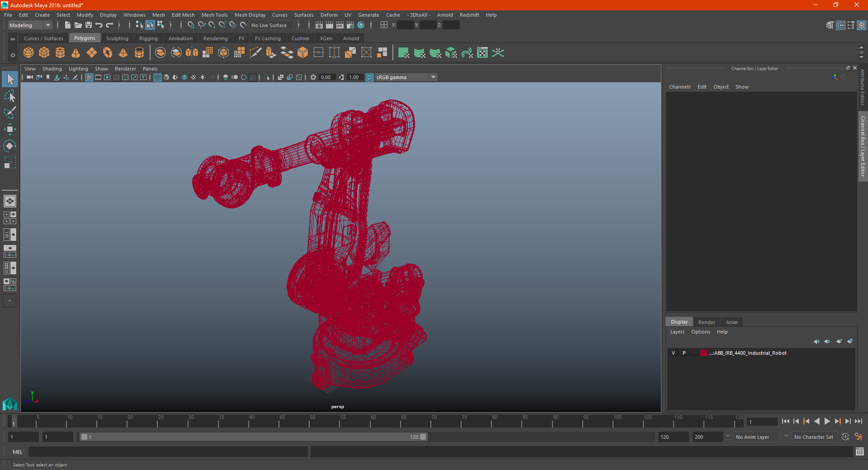Create a polygon cylinder from the shelf

pos(60,53)
